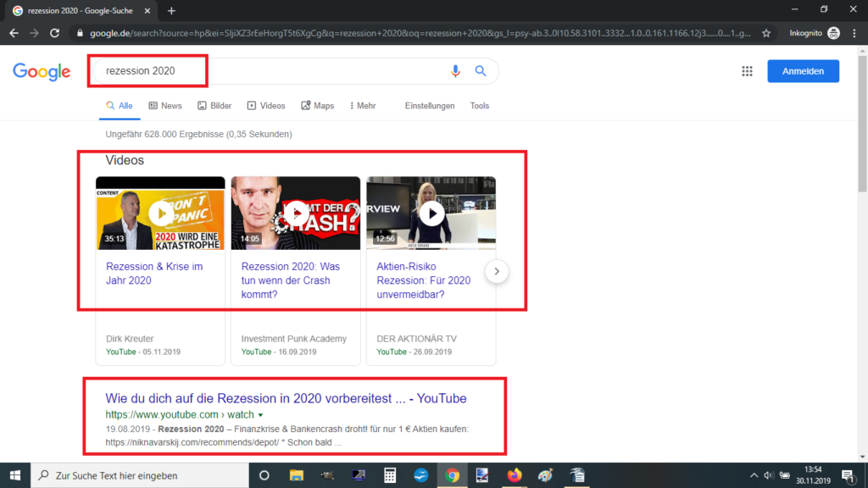Click the 'Investment Punk Academy' channel name
Image resolution: width=868 pixels, height=488 pixels.
pos(294,339)
